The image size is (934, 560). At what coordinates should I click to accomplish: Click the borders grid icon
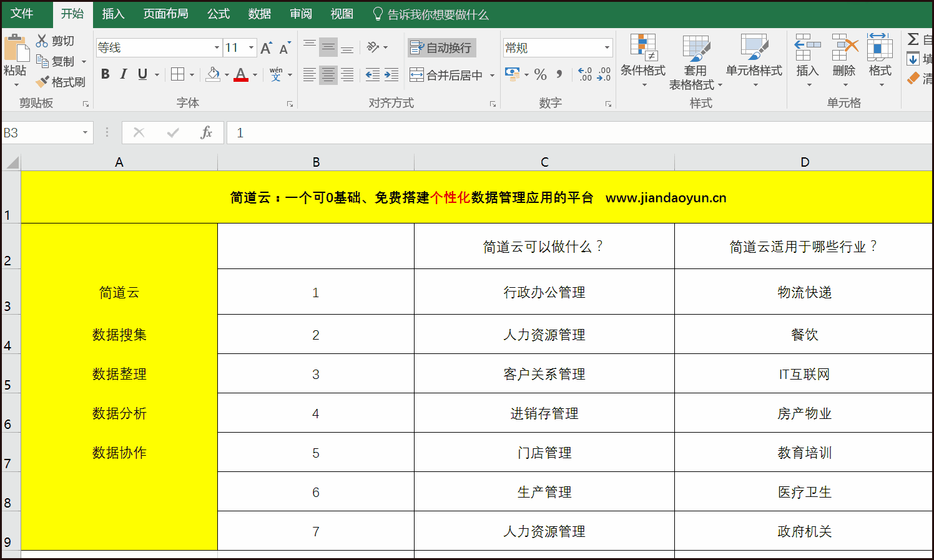coord(178,74)
